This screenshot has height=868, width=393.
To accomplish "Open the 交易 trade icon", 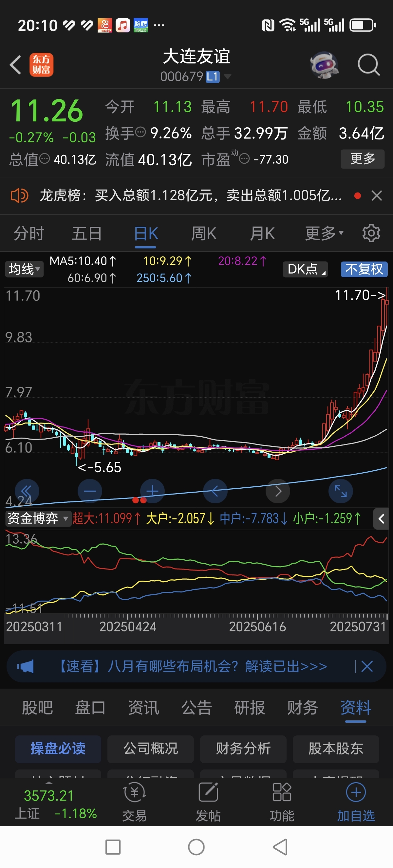I will pos(135,802).
